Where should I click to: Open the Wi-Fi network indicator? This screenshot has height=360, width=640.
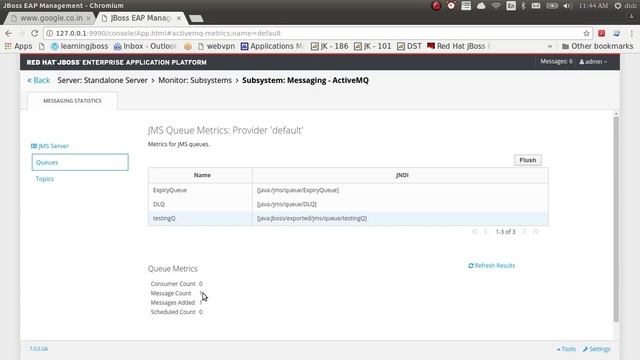(x=496, y=6)
